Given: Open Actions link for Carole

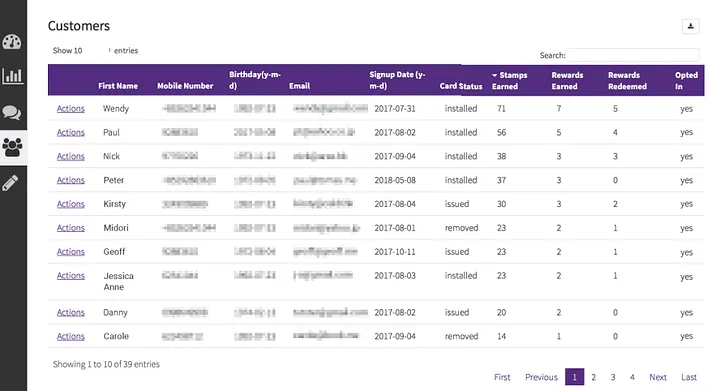Looking at the screenshot, I should point(71,336).
